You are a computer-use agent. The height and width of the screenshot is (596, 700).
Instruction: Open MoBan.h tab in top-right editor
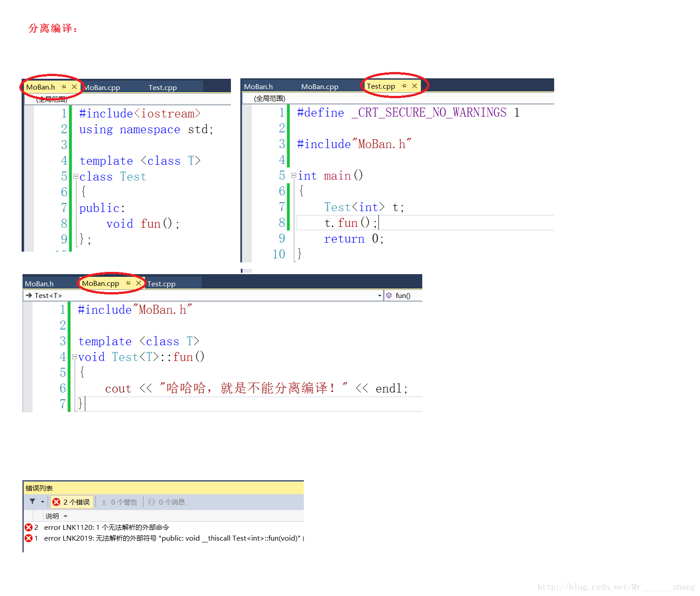tap(258, 86)
